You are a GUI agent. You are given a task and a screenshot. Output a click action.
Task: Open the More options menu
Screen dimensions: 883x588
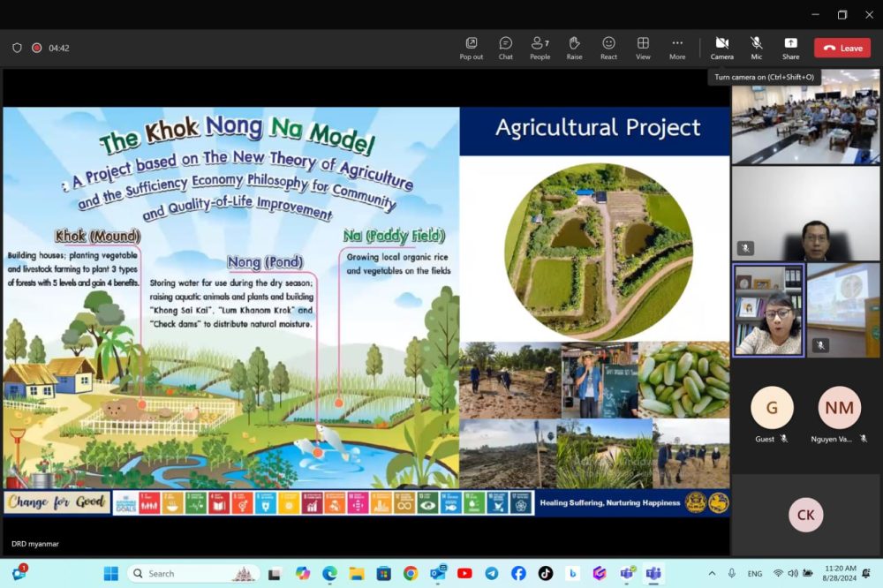pos(677,48)
